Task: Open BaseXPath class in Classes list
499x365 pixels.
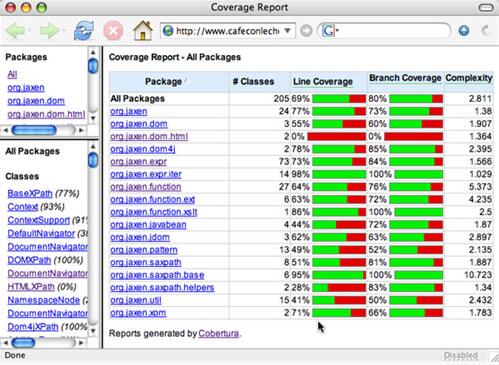Action: point(30,193)
